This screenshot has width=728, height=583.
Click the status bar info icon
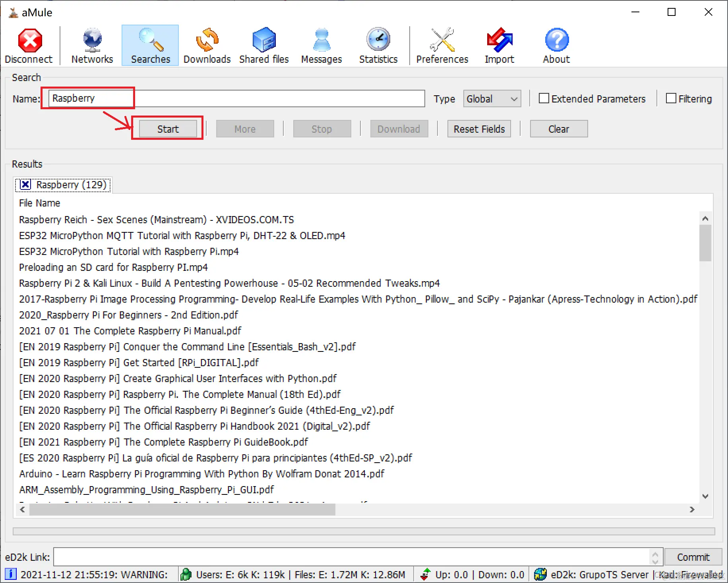(x=11, y=574)
